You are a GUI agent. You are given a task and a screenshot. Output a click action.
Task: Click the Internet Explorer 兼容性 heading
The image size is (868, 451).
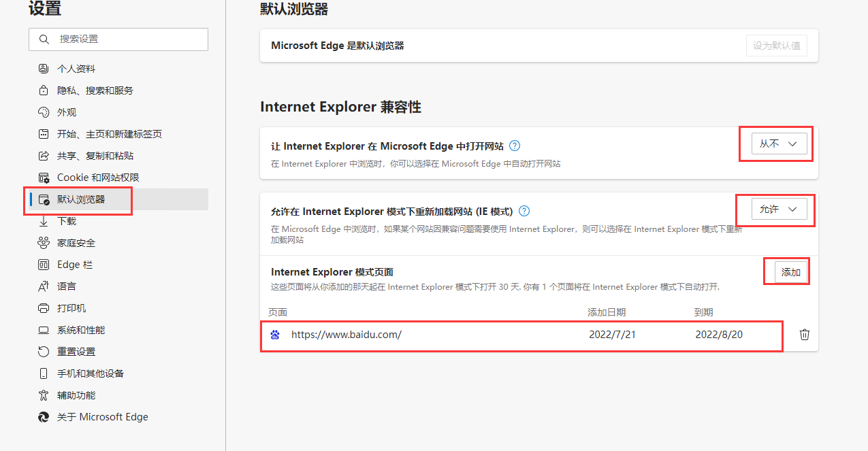tap(340, 107)
